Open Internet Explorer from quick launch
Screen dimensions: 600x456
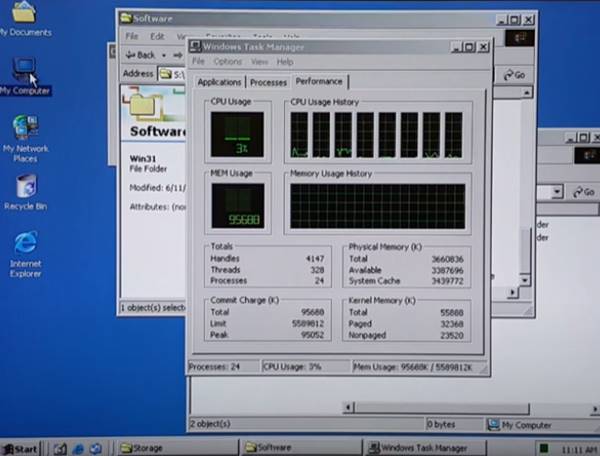coord(78,448)
